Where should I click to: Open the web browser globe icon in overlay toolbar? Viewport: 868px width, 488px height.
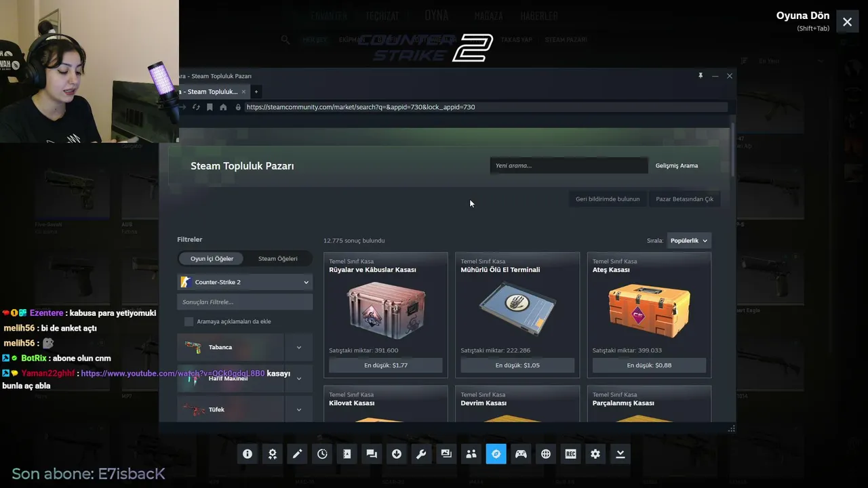click(546, 454)
